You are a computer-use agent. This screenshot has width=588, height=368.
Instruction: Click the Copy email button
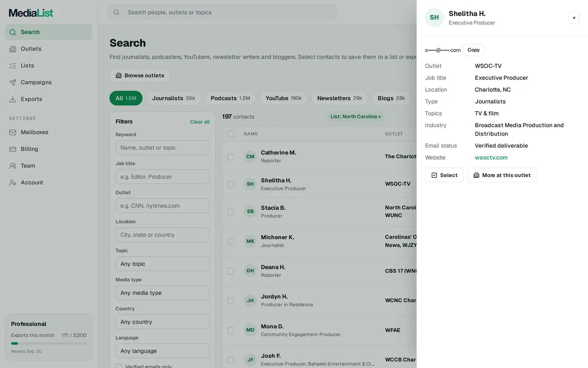point(473,50)
